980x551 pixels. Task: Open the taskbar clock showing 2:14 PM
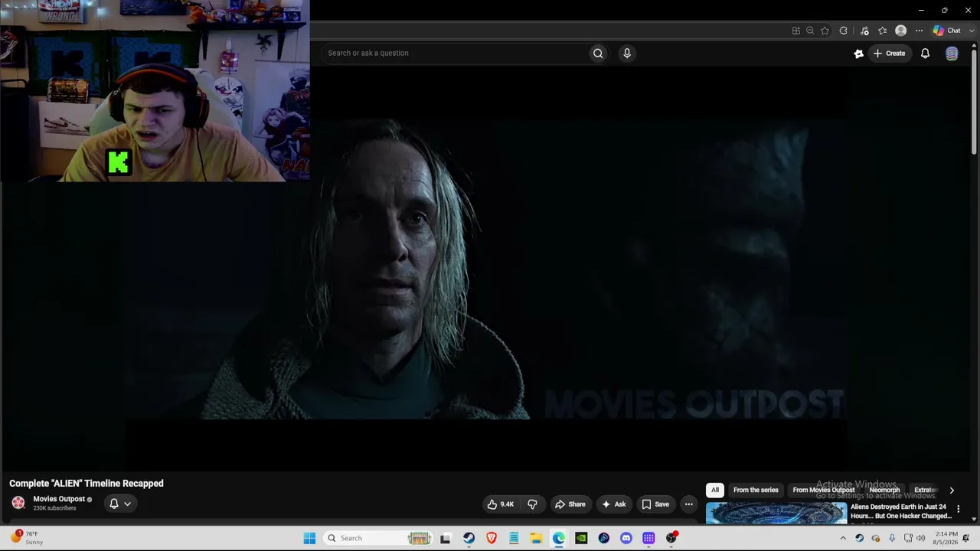pyautogui.click(x=946, y=538)
